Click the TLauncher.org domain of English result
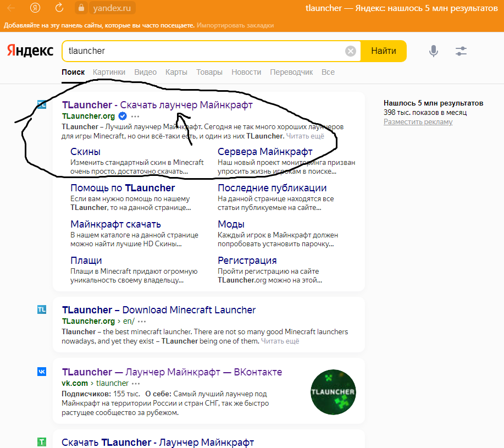This screenshot has height=448, width=504. click(x=88, y=321)
